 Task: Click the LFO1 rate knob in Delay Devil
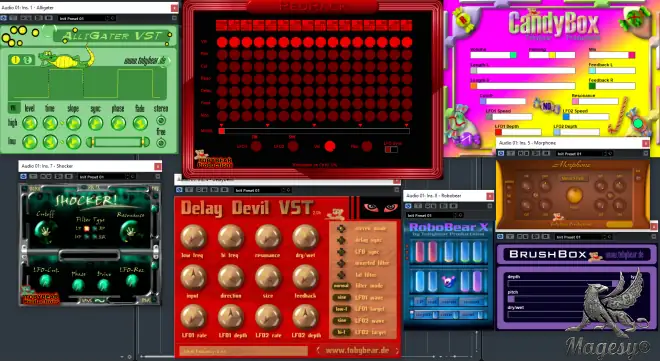tap(193, 317)
